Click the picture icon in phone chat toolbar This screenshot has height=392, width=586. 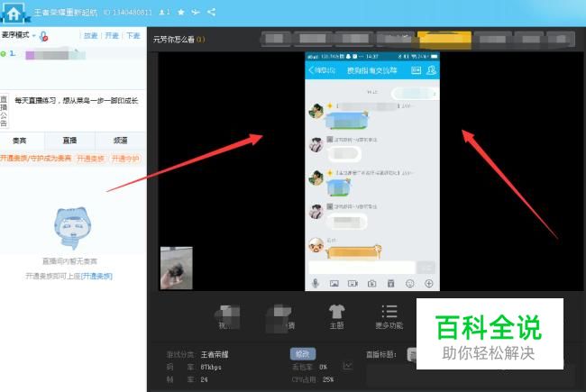point(334,284)
